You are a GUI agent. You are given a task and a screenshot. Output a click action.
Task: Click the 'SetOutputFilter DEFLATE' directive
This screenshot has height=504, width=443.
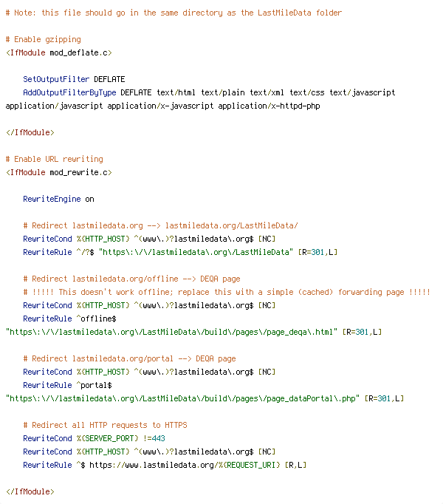point(74,79)
